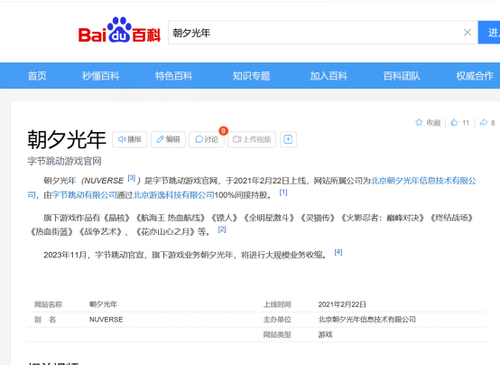
Task: Click the share arrow icon showing 8
Action: pyautogui.click(x=483, y=123)
